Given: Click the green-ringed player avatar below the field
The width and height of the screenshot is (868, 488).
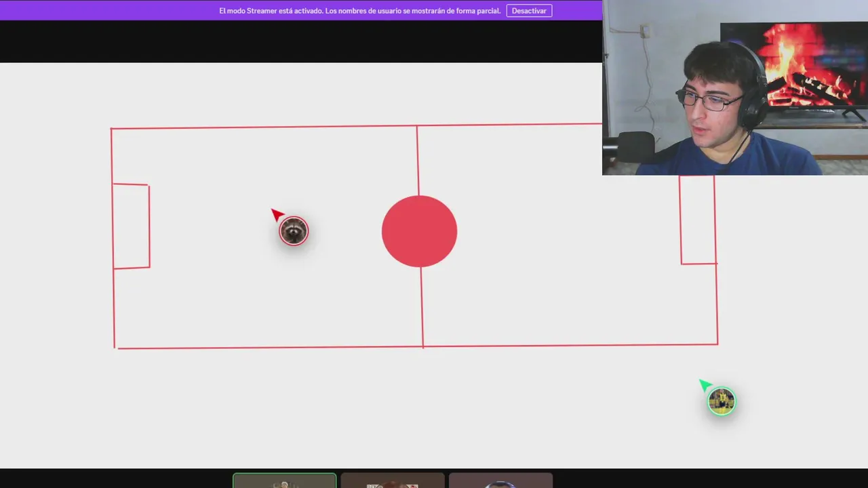Looking at the screenshot, I should pos(721,401).
